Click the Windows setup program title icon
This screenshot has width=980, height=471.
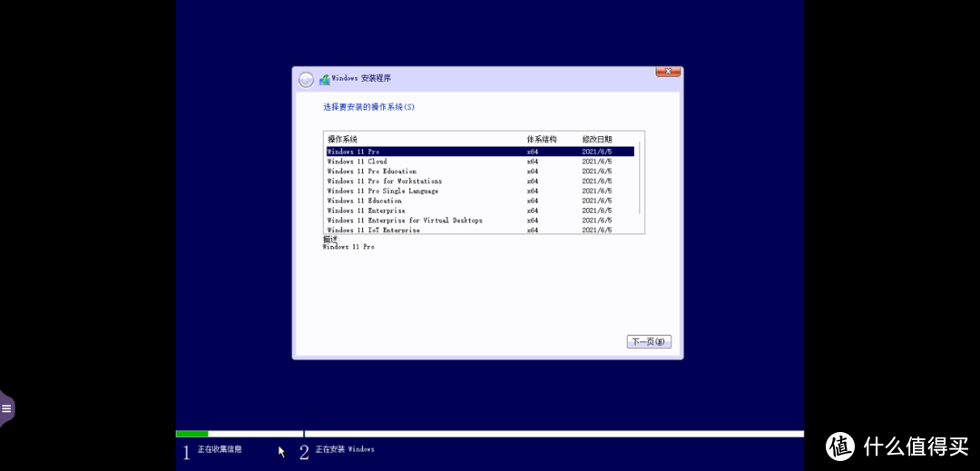[324, 79]
